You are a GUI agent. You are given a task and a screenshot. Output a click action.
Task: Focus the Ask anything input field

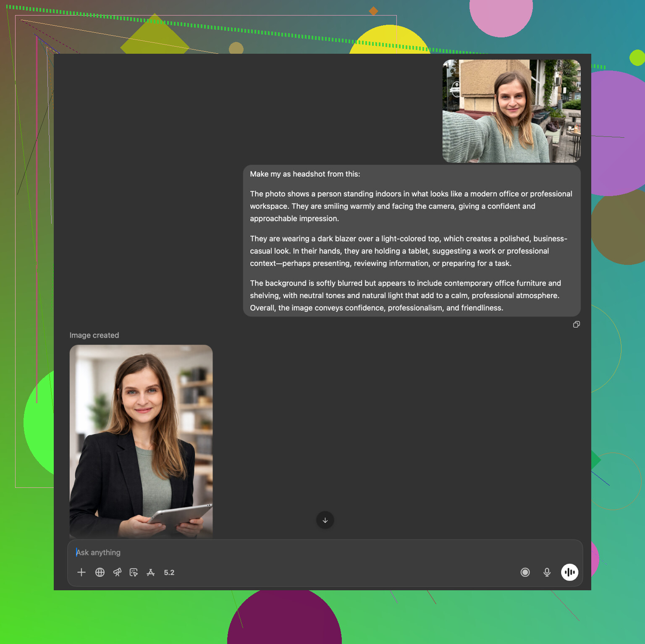[294, 552]
